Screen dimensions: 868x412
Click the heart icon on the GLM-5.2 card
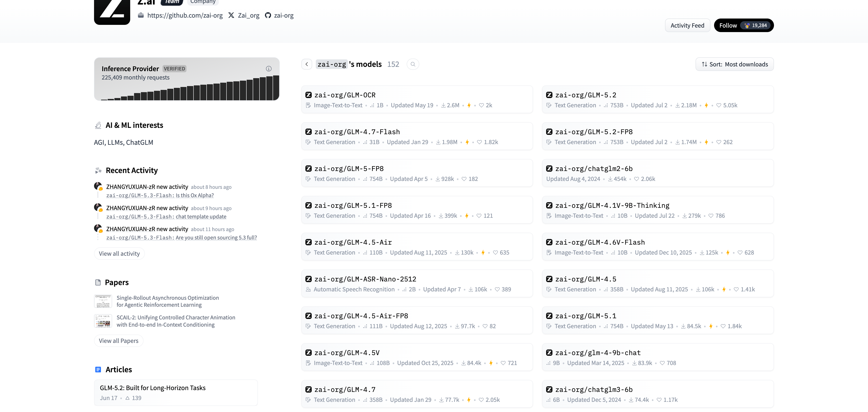[719, 105]
